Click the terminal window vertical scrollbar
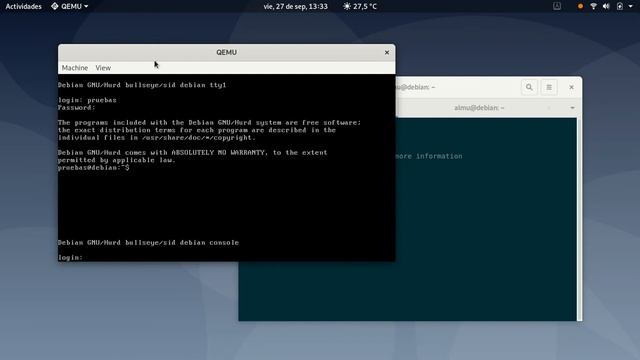This screenshot has height=360, width=640. coord(579,219)
